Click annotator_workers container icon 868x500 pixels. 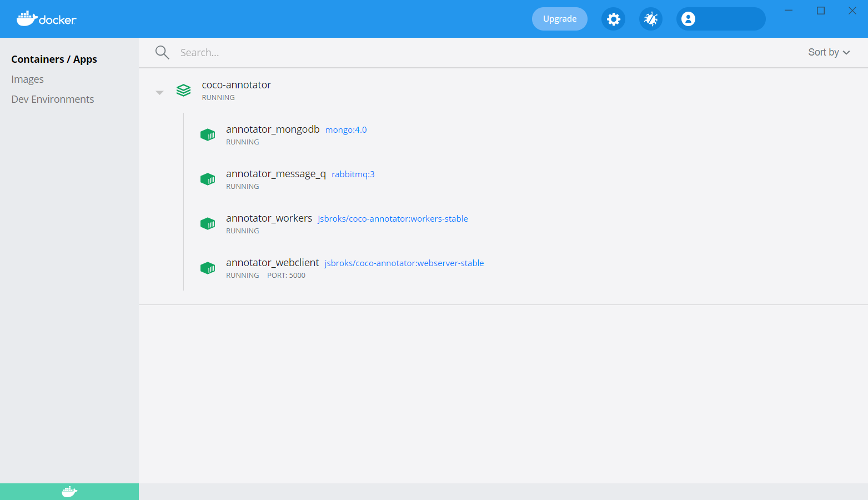pos(208,224)
